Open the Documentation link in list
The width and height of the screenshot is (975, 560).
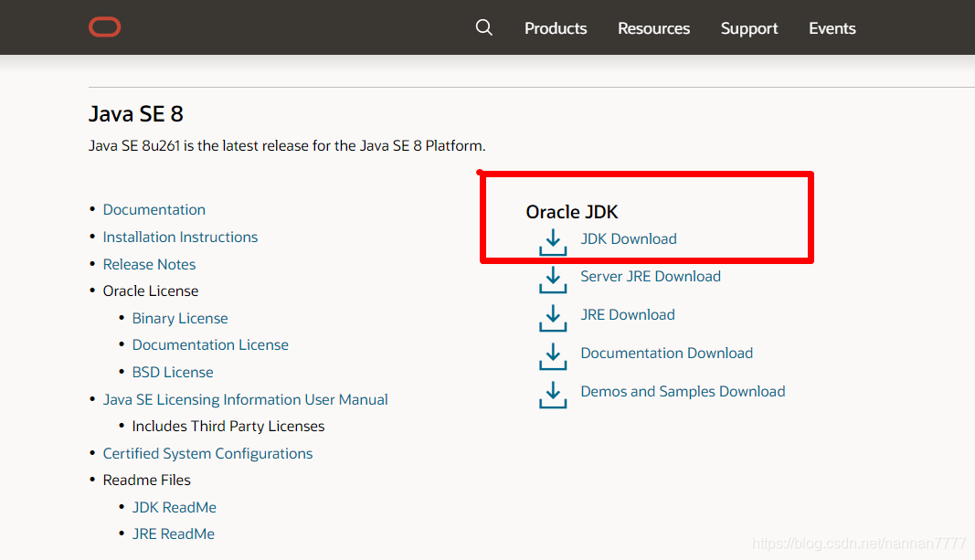[x=154, y=209]
